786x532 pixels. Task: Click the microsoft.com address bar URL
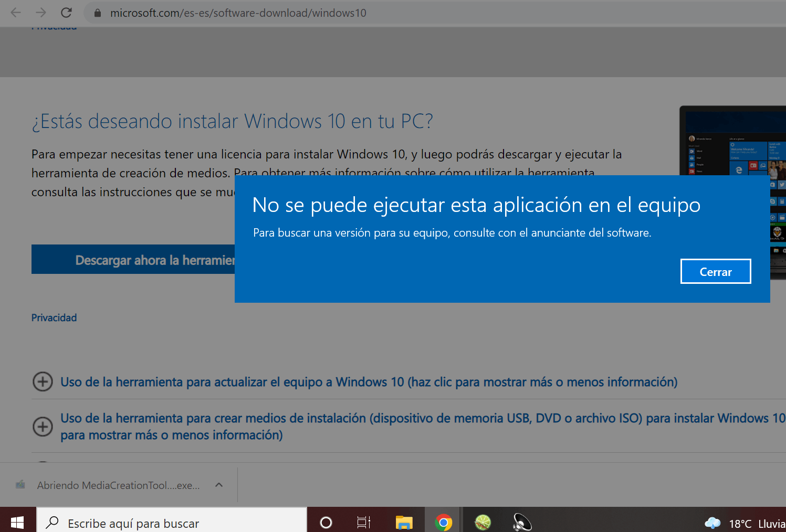click(x=238, y=13)
